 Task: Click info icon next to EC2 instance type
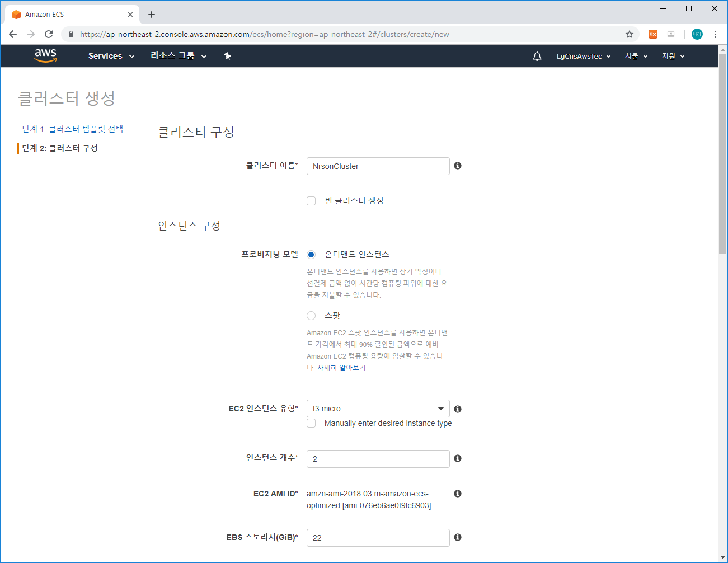click(x=458, y=409)
